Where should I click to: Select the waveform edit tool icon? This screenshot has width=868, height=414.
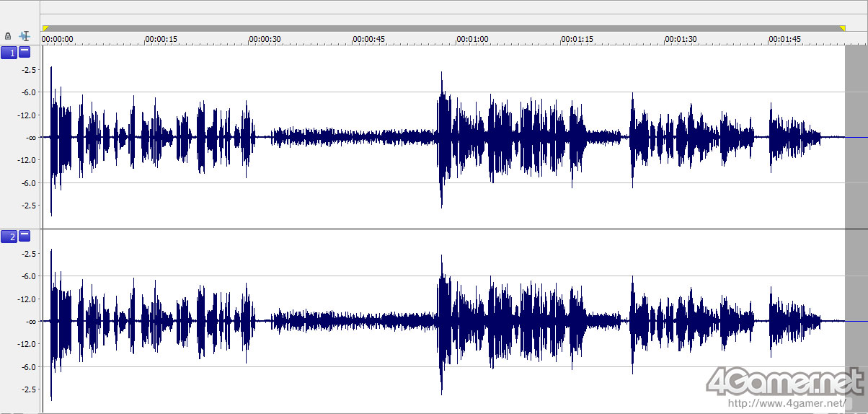[25, 35]
